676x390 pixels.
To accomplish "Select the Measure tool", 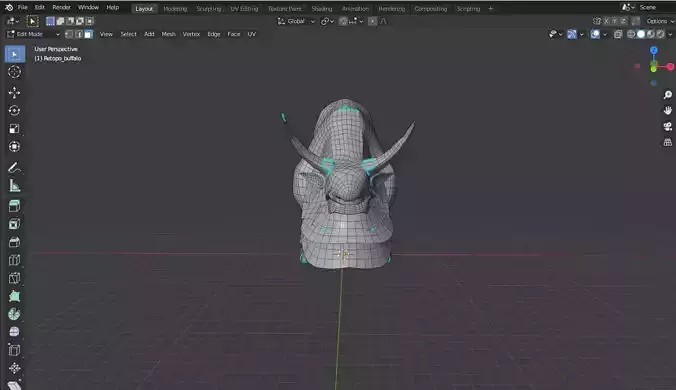I will click(14, 186).
